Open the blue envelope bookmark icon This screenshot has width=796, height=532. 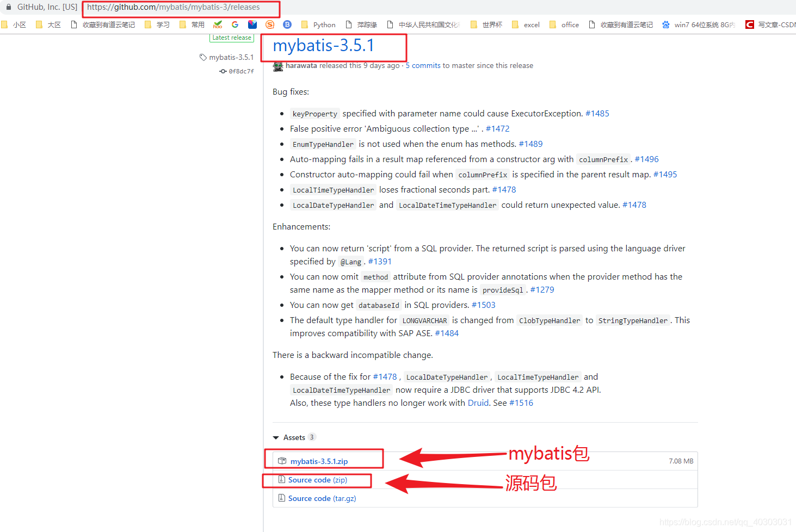pyautogui.click(x=252, y=24)
